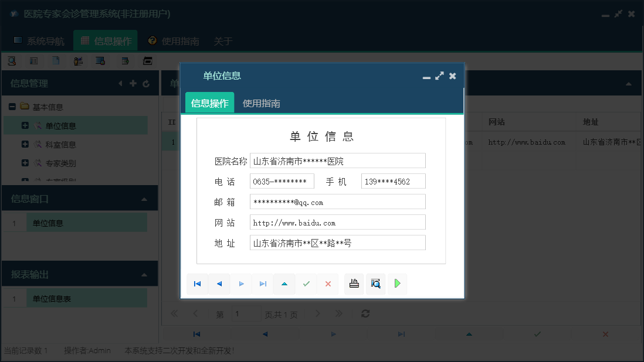Click the green run arrow in the dialog

click(x=397, y=284)
